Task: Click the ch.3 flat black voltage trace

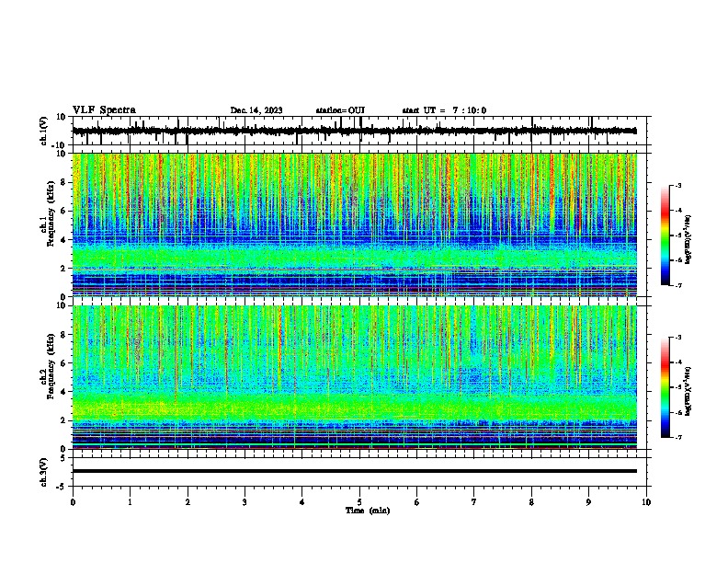Action: [354, 471]
